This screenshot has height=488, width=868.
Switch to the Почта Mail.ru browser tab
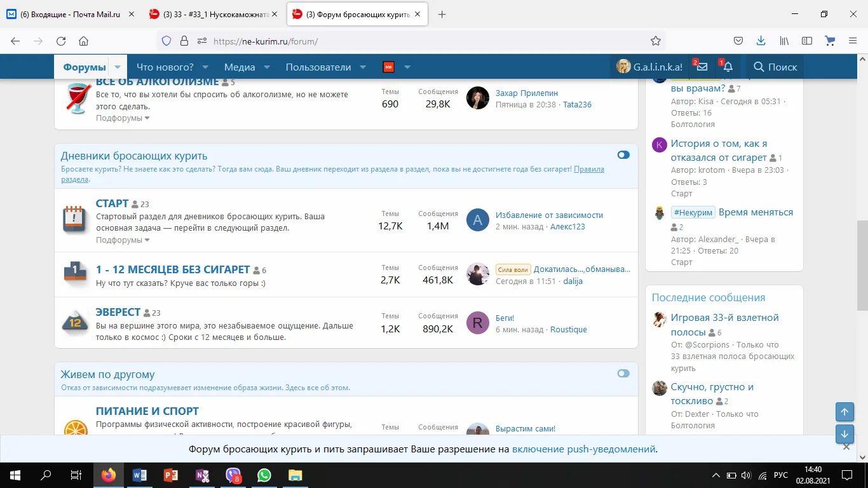click(x=70, y=15)
